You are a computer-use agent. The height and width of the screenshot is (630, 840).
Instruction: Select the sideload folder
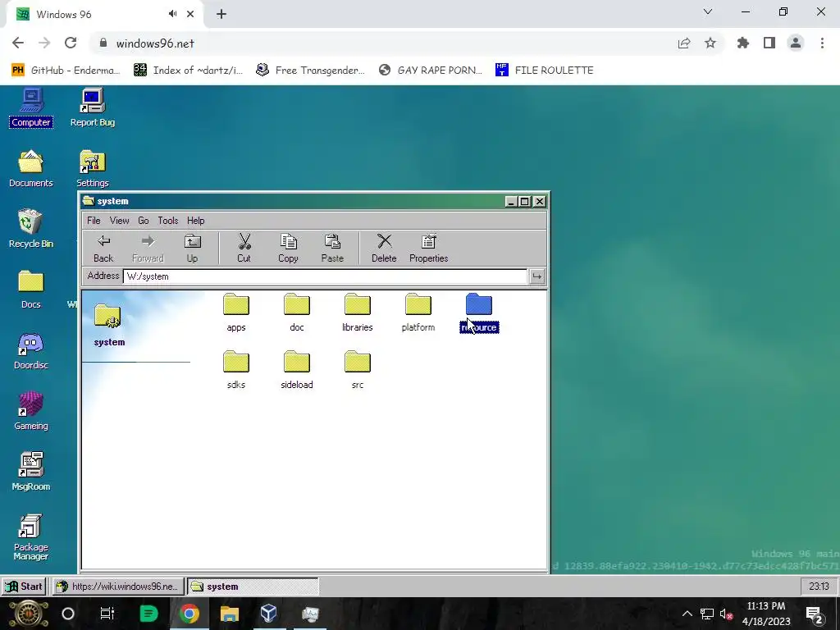point(297,370)
